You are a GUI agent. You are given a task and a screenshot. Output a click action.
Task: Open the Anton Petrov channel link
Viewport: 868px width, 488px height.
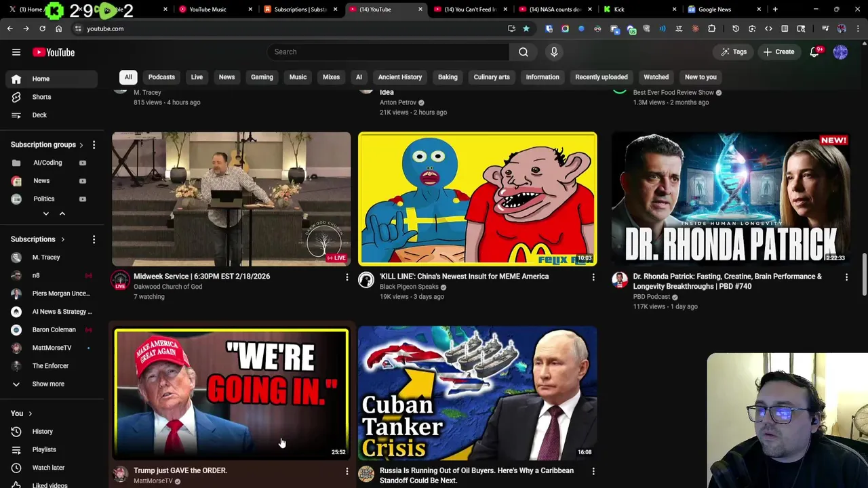click(398, 102)
